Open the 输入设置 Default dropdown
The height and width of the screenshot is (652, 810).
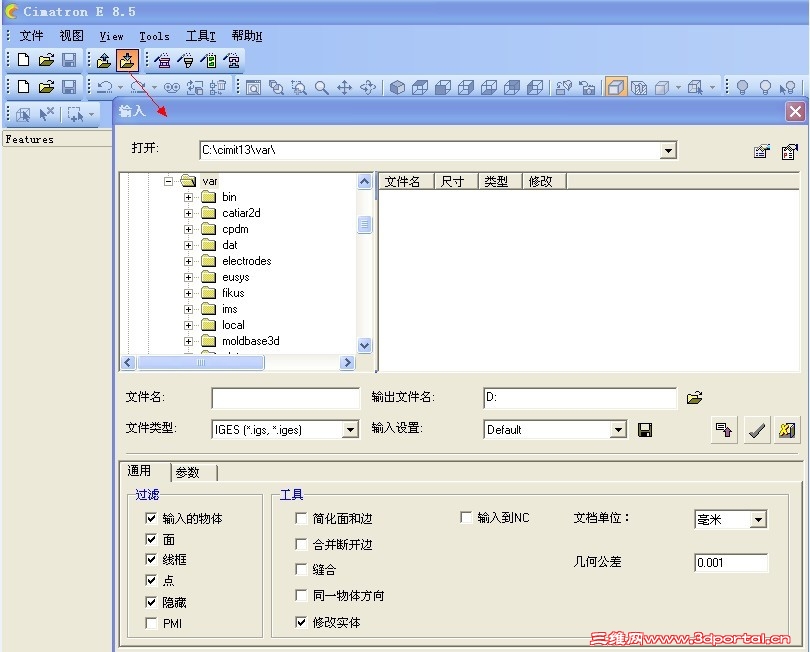tap(618, 429)
